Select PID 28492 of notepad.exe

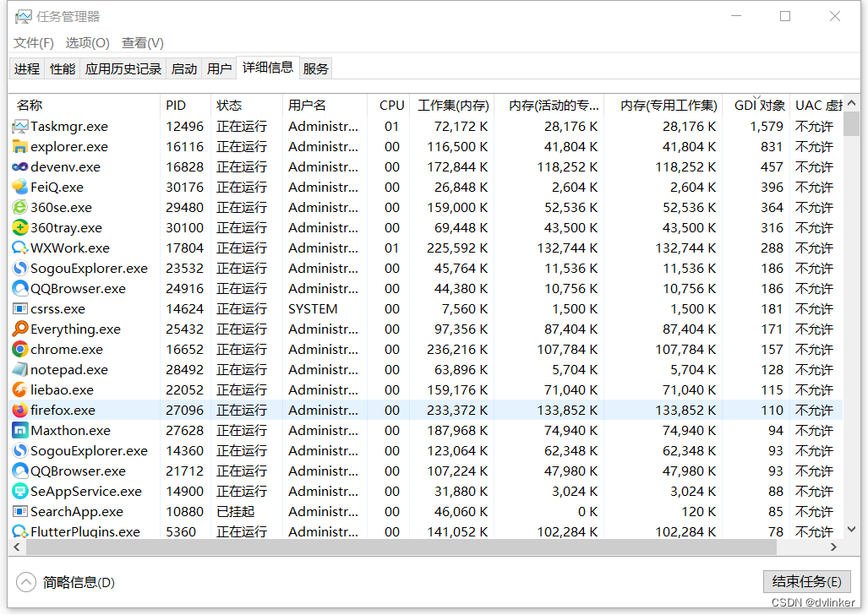(185, 370)
